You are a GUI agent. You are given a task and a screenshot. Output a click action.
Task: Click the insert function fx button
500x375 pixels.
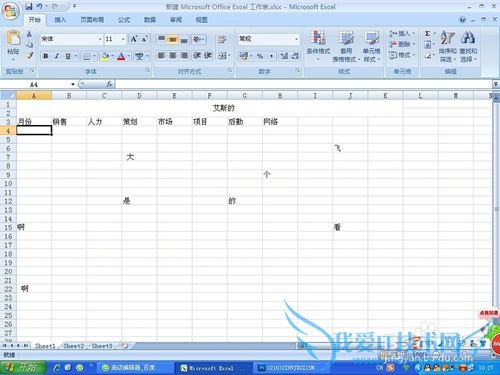click(109, 84)
